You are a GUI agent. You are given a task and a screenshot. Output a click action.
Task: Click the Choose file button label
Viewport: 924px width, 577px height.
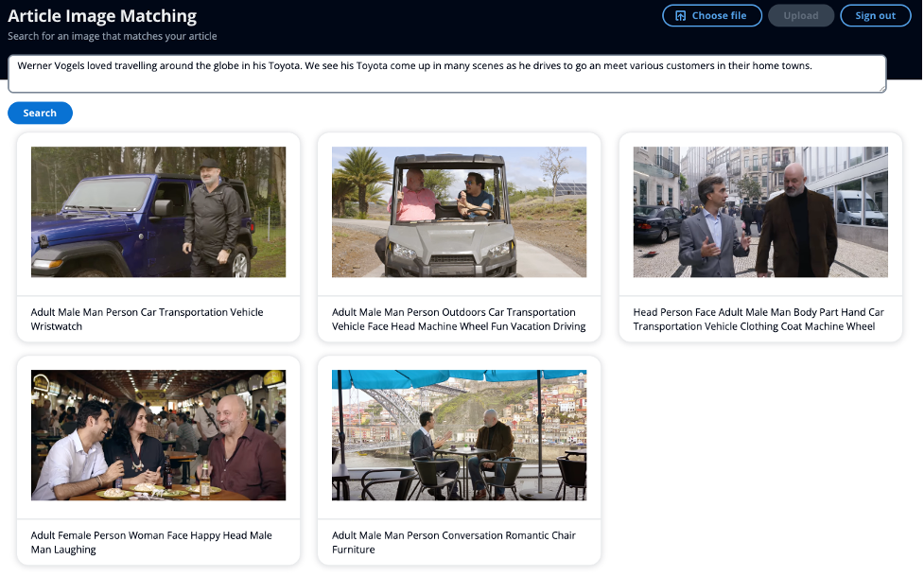click(719, 16)
